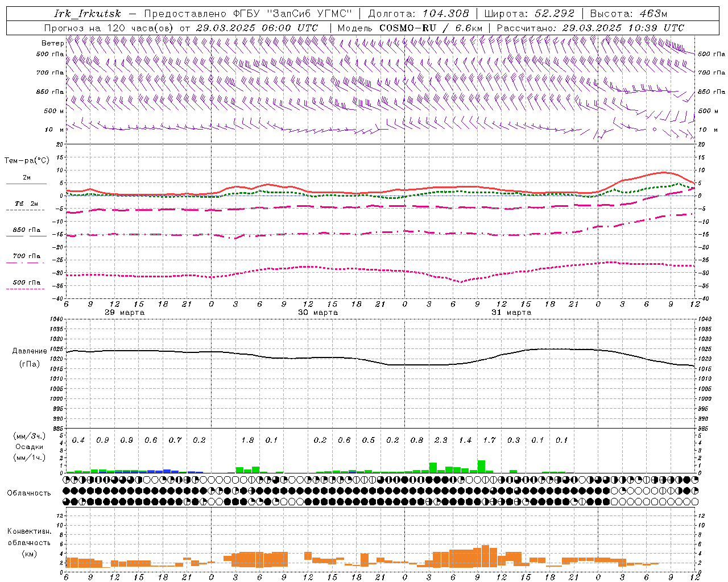Click the 0.4 precipitation value
This screenshot has width=728, height=582.
pyautogui.click(x=78, y=440)
